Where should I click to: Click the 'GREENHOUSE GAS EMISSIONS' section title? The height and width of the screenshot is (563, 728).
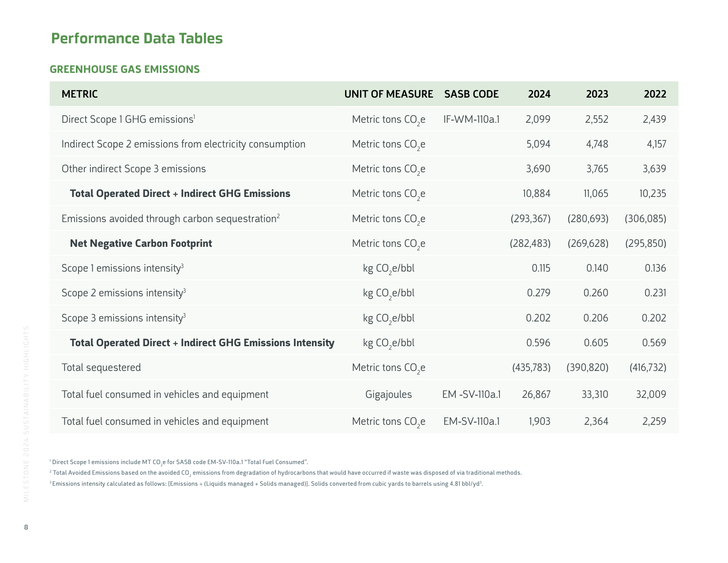click(x=125, y=69)
